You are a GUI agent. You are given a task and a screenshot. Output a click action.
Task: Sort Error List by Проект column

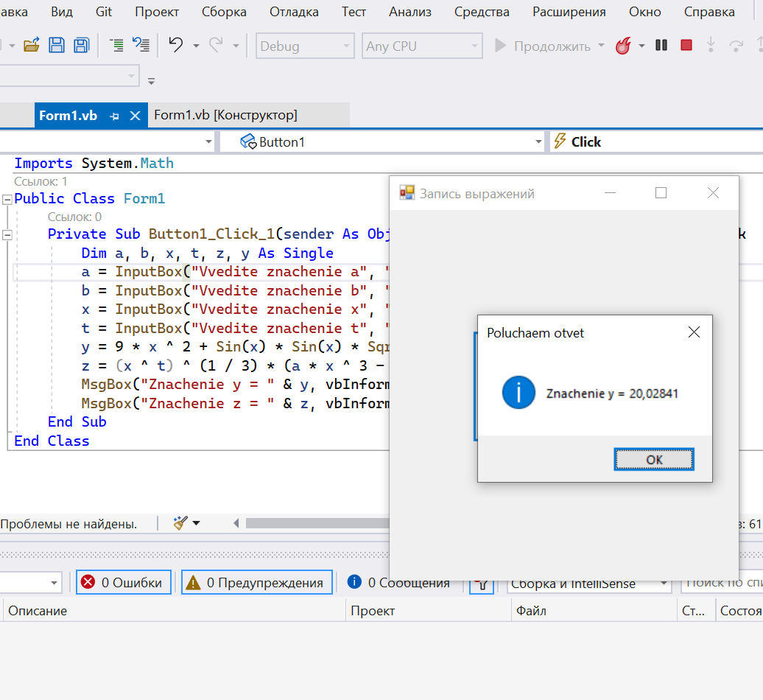[x=429, y=611]
